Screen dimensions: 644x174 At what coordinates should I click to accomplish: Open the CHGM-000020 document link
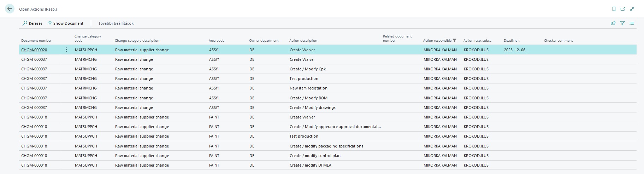point(34,50)
